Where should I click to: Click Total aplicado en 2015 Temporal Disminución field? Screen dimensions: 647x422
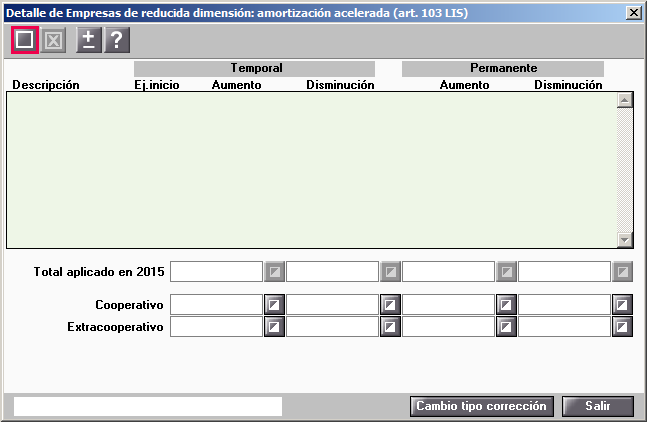click(333, 271)
